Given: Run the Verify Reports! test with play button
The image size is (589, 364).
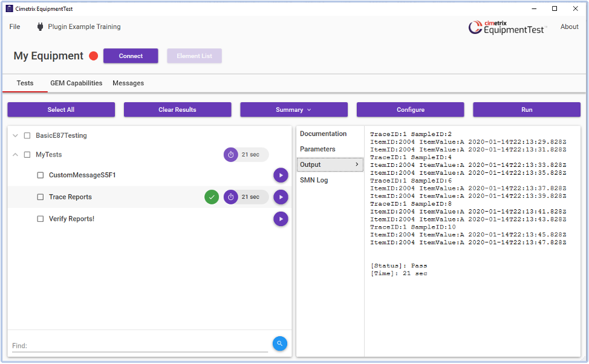Looking at the screenshot, I should (x=281, y=219).
